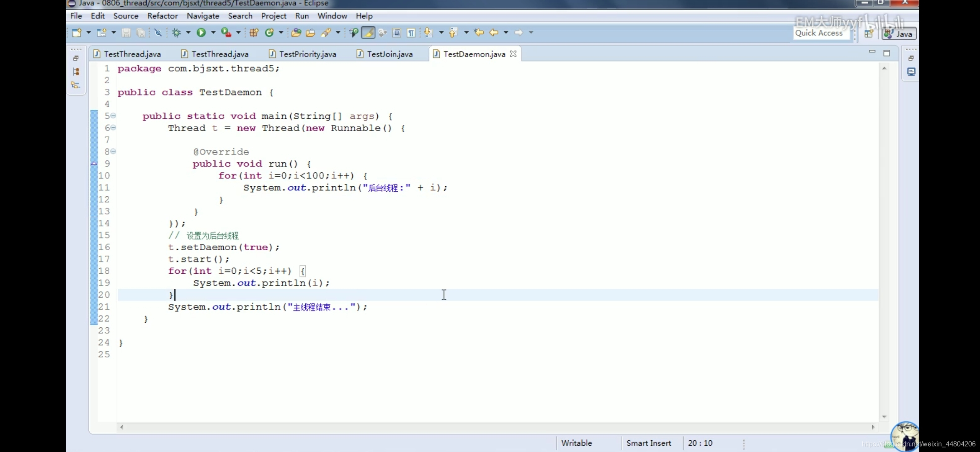Close the TestDaemon.java tab
The width and height of the screenshot is (980, 452).
coord(513,54)
